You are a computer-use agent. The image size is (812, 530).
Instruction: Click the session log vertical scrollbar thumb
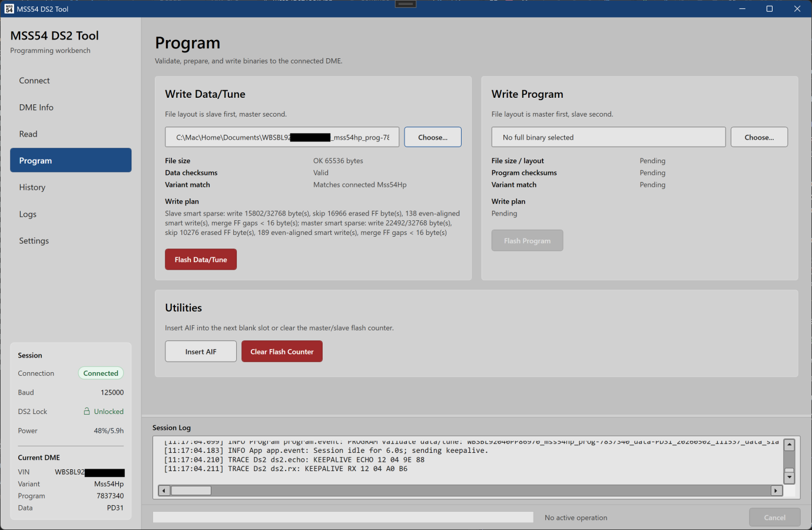[x=790, y=471]
